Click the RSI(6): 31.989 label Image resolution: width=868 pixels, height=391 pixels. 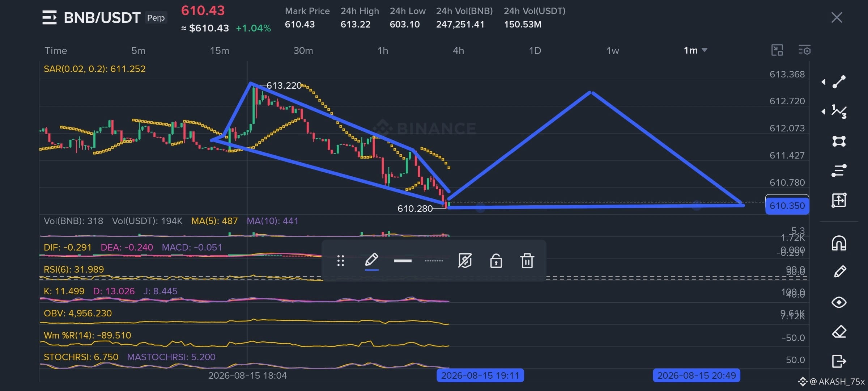point(74,269)
